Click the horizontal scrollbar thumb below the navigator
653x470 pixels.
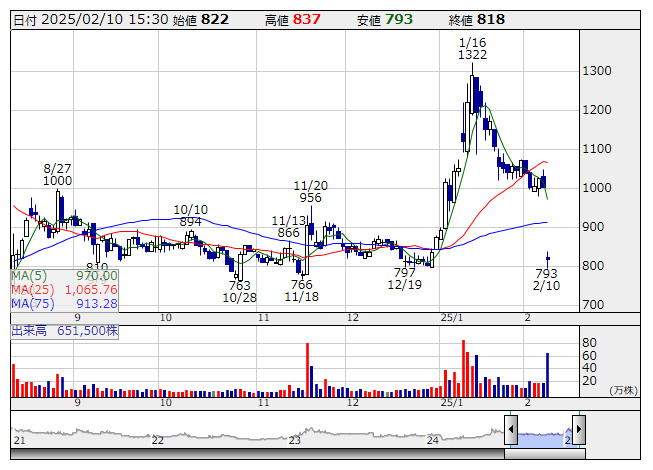544,454
